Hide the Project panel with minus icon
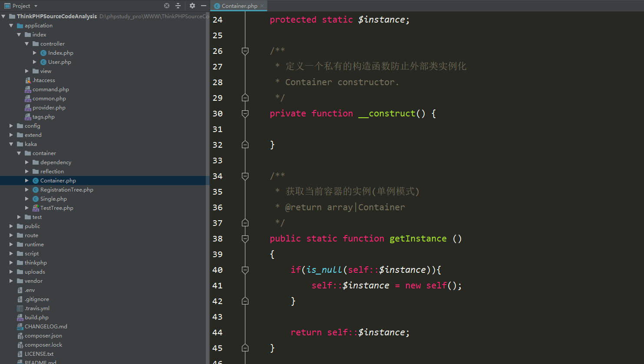This screenshot has height=364, width=644. (x=203, y=6)
